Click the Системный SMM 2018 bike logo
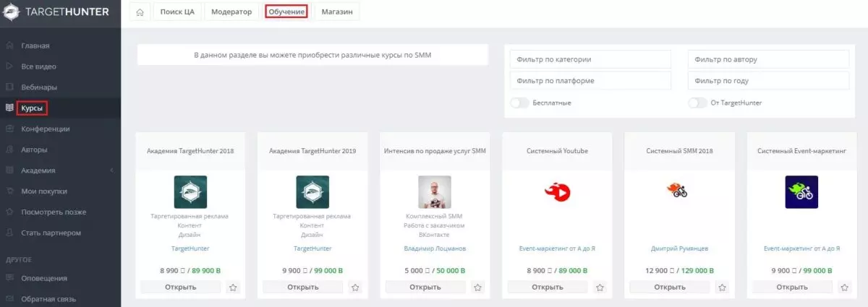The width and height of the screenshot is (868, 307). (x=676, y=190)
